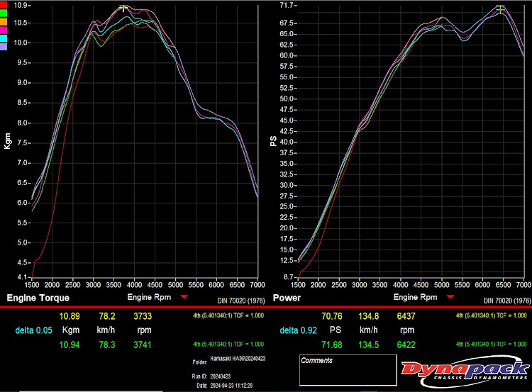The image size is (532, 392).
Task: Click the delta 0.92 power readout
Action: 298,330
